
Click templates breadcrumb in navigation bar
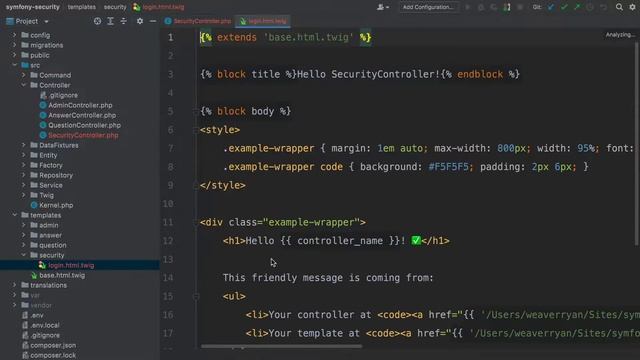click(x=82, y=7)
